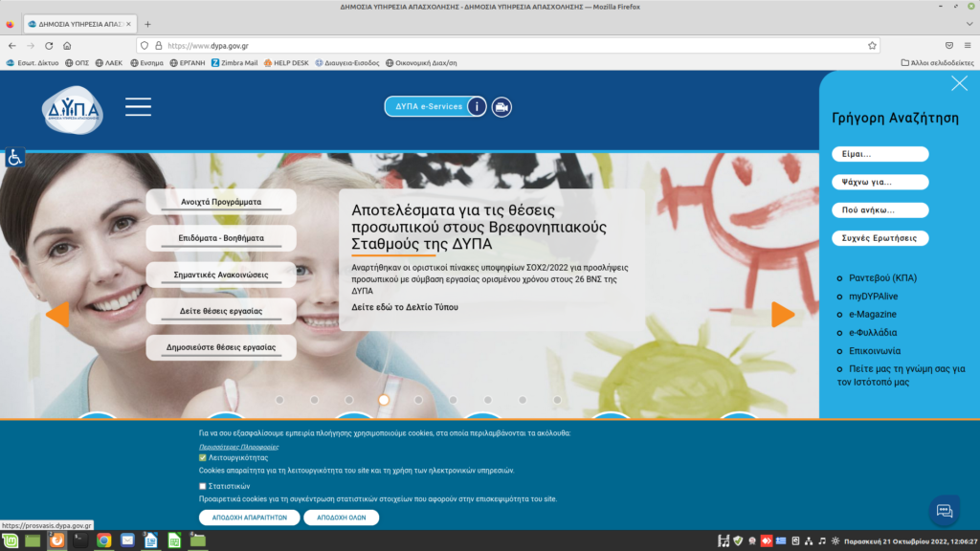The image size is (980, 551).
Task: Select the first slider dot
Action: [279, 400]
